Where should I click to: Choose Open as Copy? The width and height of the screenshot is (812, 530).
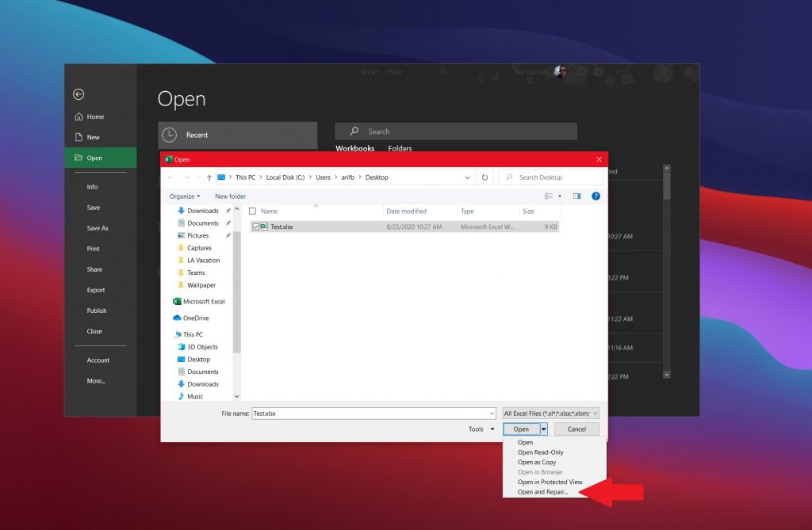(537, 462)
